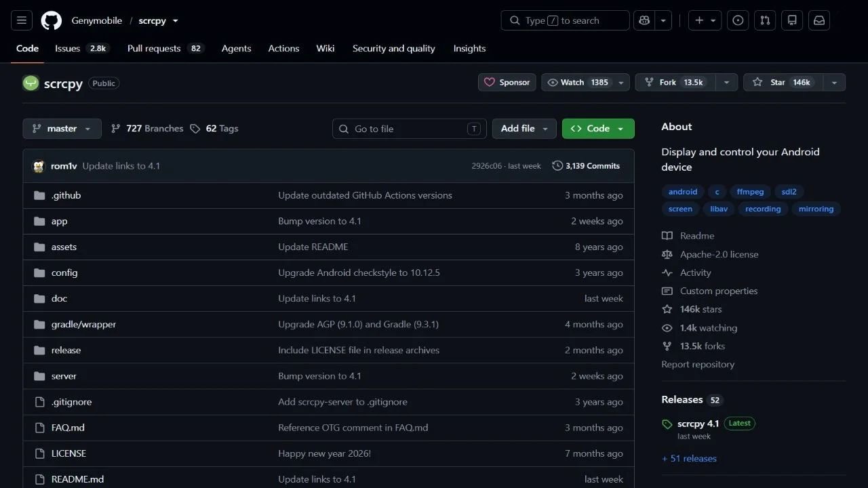868x488 pixels.
Task: Open the + 51 releases link
Action: [689, 459]
